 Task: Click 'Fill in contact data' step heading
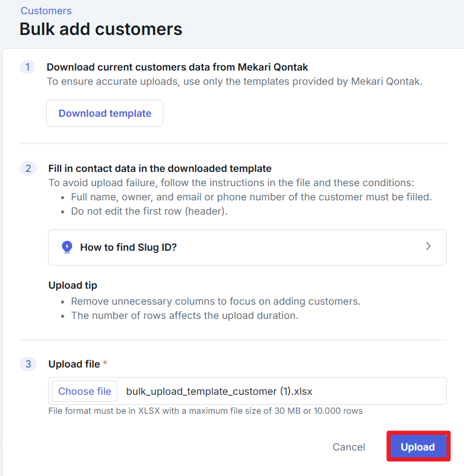coord(160,168)
